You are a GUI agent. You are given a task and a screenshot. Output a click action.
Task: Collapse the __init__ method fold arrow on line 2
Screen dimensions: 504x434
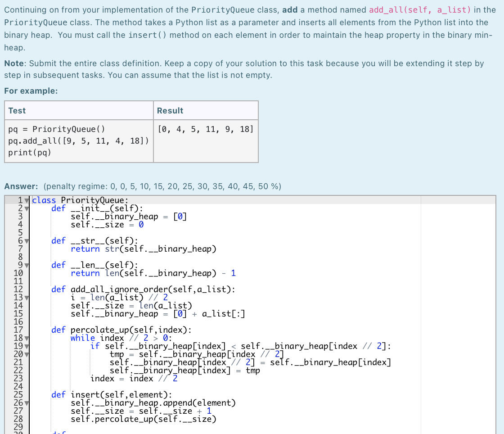pyautogui.click(x=27, y=208)
